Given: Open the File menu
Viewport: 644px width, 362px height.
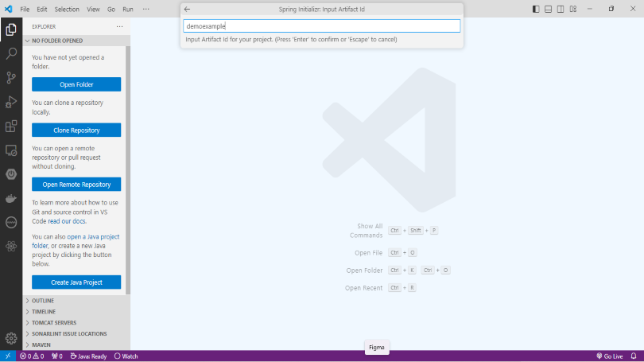Looking at the screenshot, I should (x=25, y=9).
